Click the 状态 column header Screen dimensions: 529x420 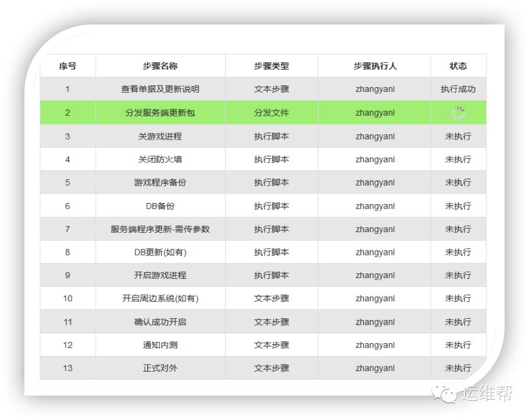[x=459, y=66]
